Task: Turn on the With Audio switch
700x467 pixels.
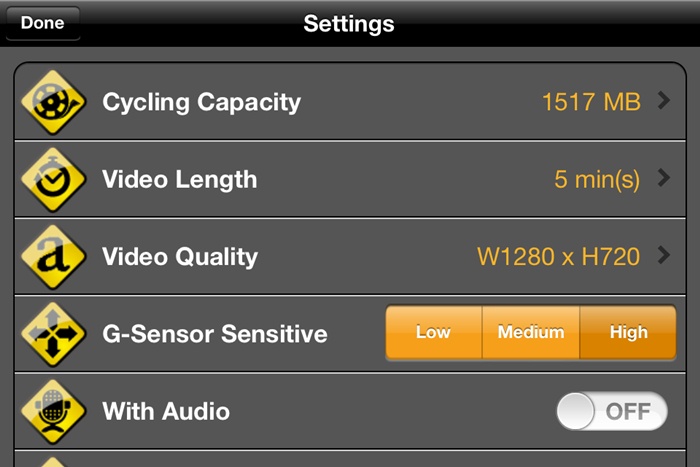Action: coord(612,411)
